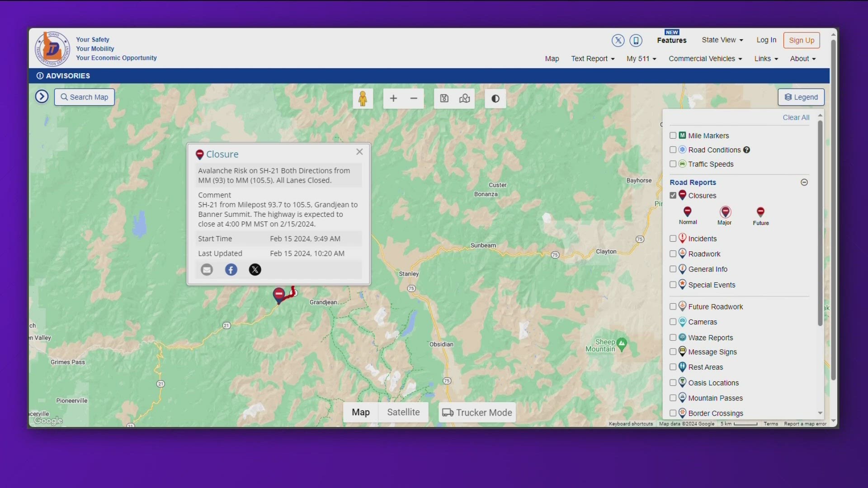Click the X on the Twitter share icon

255,269
